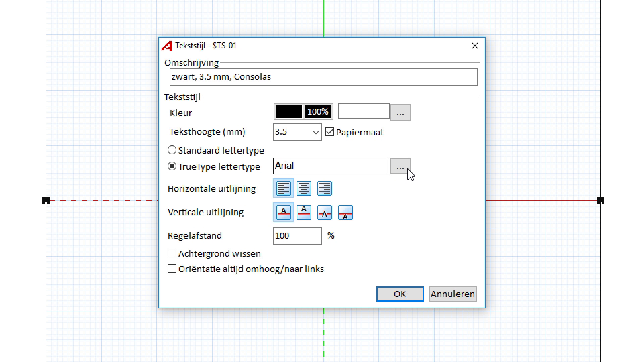Image resolution: width=644 pixels, height=362 pixels.
Task: Select left horizontal text alignment
Action: pyautogui.click(x=284, y=189)
